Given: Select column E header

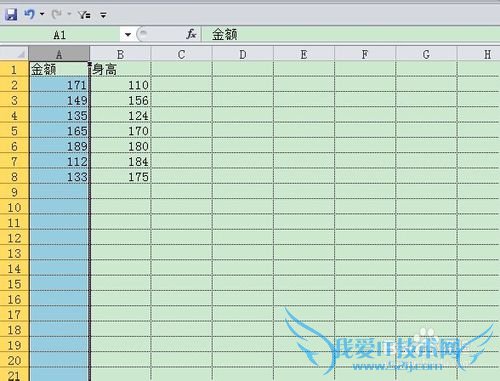Looking at the screenshot, I should (x=304, y=54).
